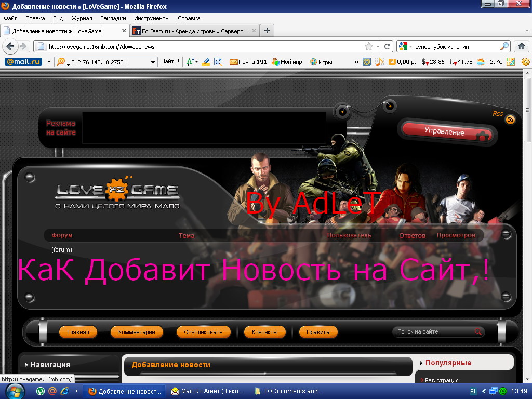The image size is (532, 399).
Task: Launch Internet Explorer from quick launch
Action: pyautogui.click(x=64, y=391)
